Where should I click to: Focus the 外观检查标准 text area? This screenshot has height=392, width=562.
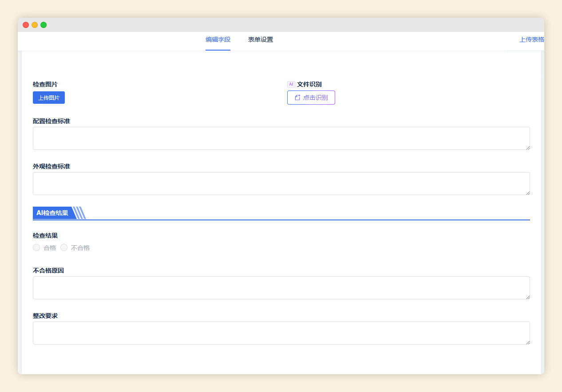click(281, 184)
